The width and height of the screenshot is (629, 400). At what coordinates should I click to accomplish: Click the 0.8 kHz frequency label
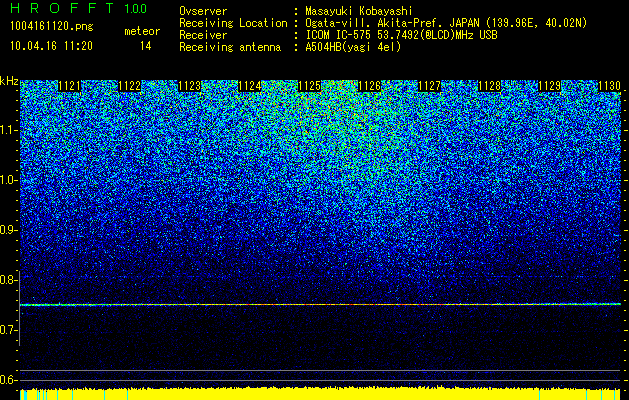pyautogui.click(x=8, y=280)
